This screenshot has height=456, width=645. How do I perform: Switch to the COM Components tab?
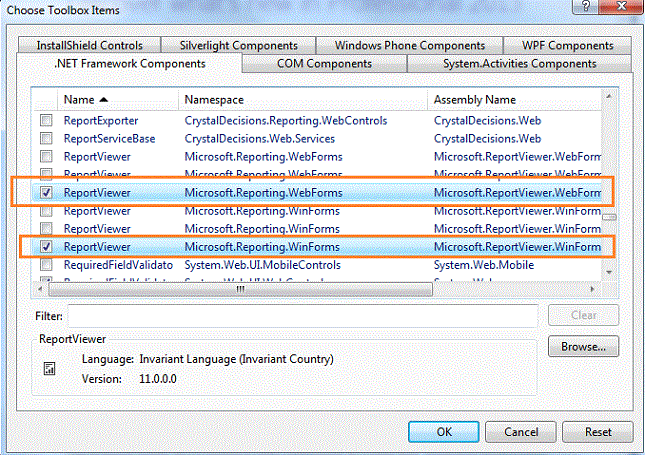(323, 64)
